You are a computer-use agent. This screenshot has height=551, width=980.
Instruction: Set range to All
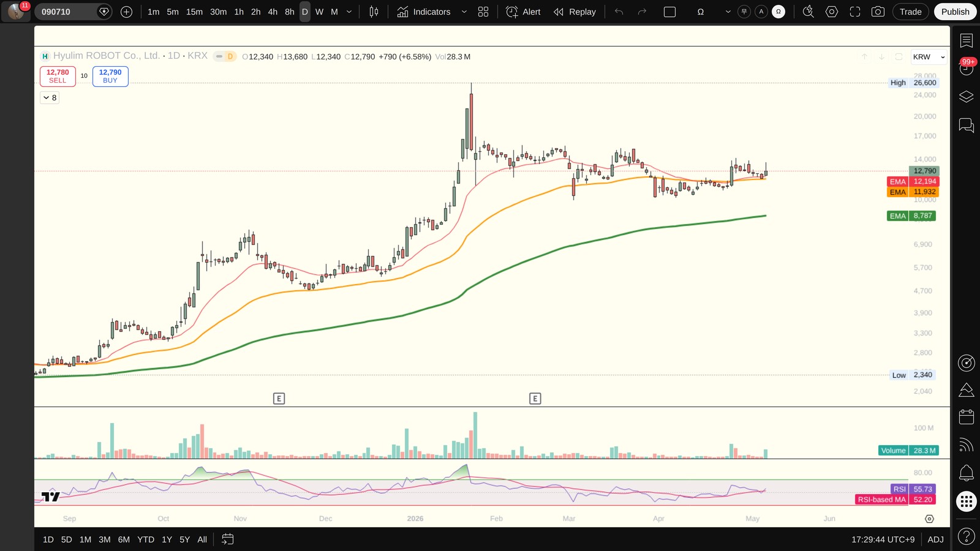point(202,539)
